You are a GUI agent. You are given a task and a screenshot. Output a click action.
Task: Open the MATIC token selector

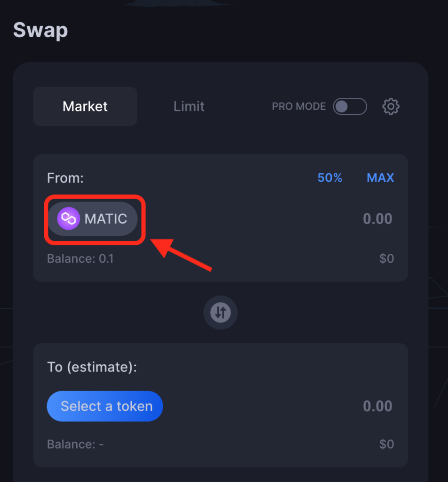[93, 219]
